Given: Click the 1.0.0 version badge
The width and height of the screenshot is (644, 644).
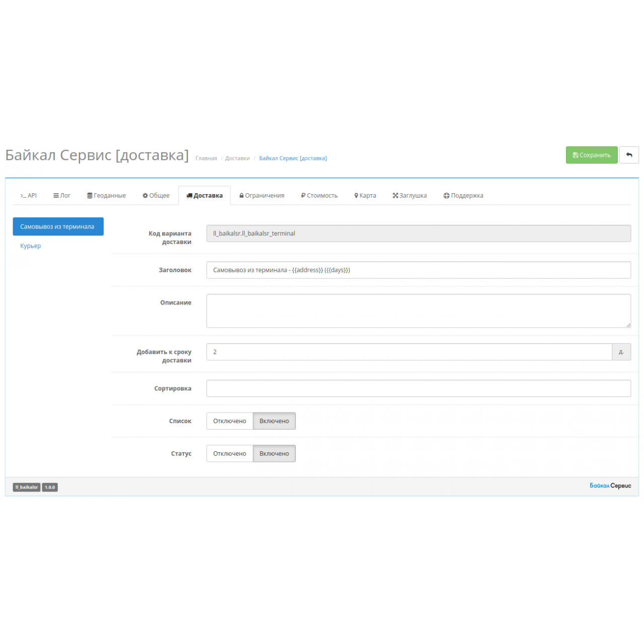Looking at the screenshot, I should point(50,487).
